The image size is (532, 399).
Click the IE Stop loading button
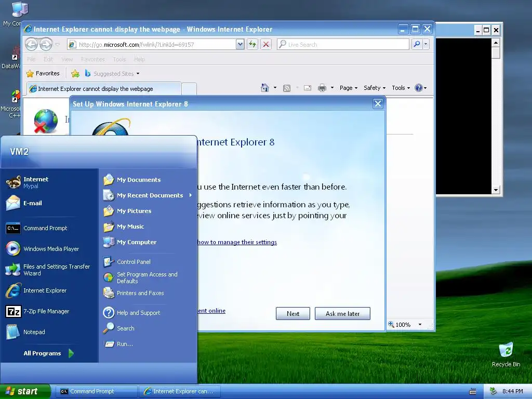click(x=266, y=44)
